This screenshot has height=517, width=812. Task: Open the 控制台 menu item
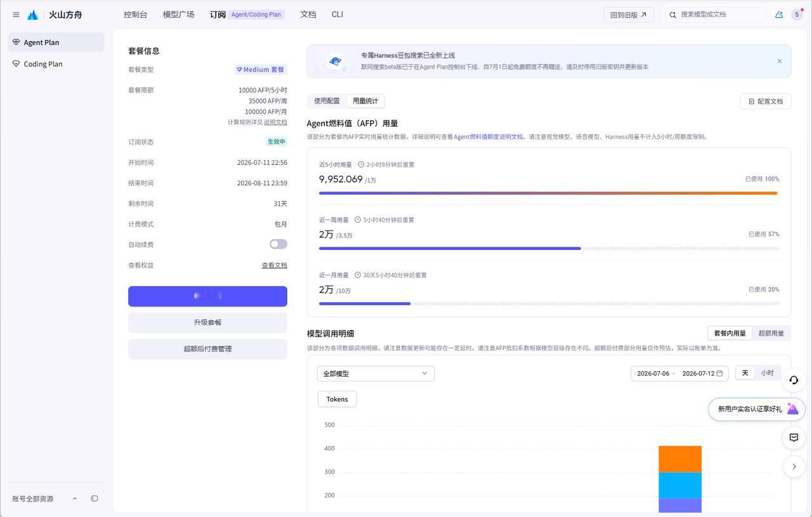pos(135,15)
